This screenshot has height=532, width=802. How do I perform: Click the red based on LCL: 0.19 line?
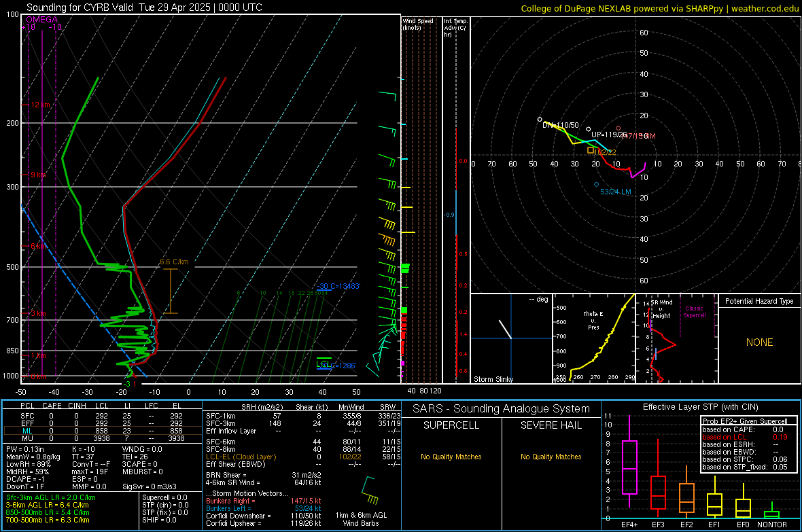745,437
